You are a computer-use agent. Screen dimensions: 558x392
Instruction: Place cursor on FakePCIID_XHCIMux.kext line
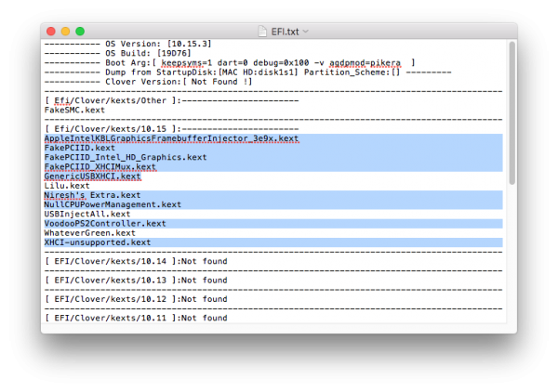[100, 167]
